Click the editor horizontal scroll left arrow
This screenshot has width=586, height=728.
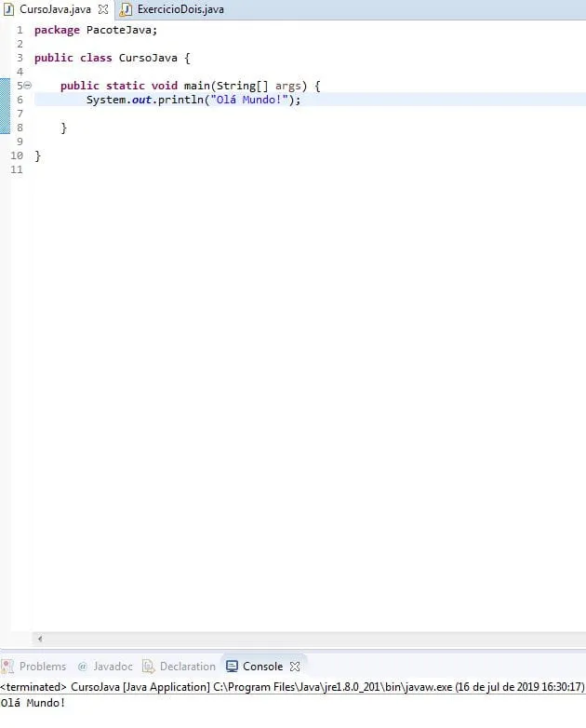40,639
